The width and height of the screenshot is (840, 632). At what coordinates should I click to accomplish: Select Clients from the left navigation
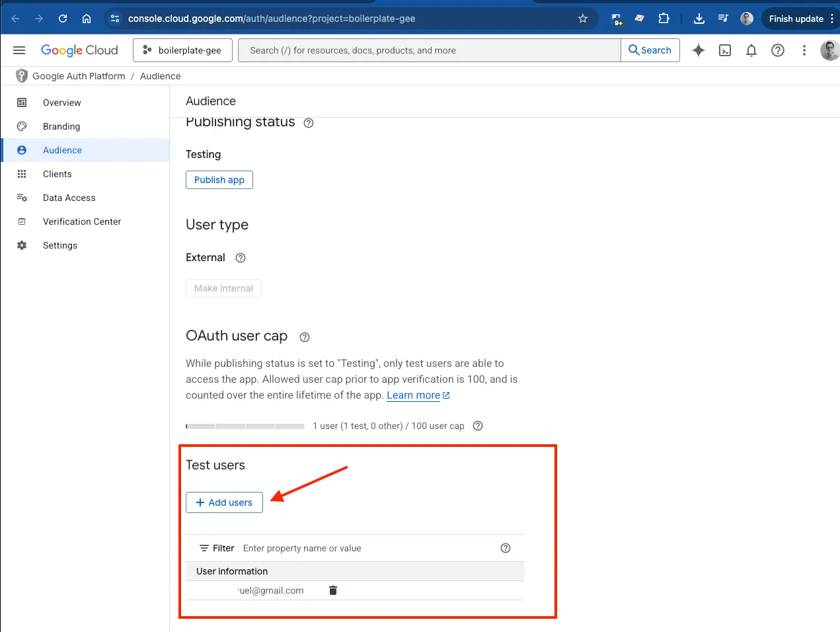pyautogui.click(x=57, y=174)
